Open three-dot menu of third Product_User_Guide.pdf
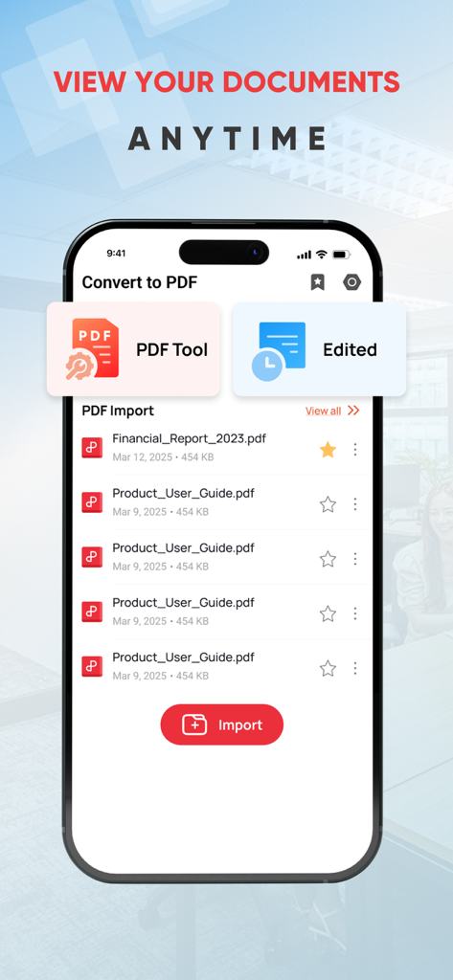453x980 pixels. point(354,613)
